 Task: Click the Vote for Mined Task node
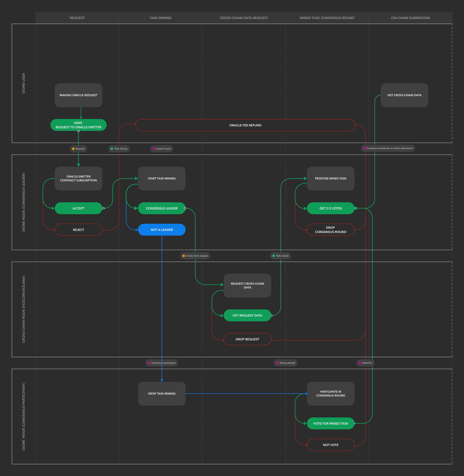[331, 423]
